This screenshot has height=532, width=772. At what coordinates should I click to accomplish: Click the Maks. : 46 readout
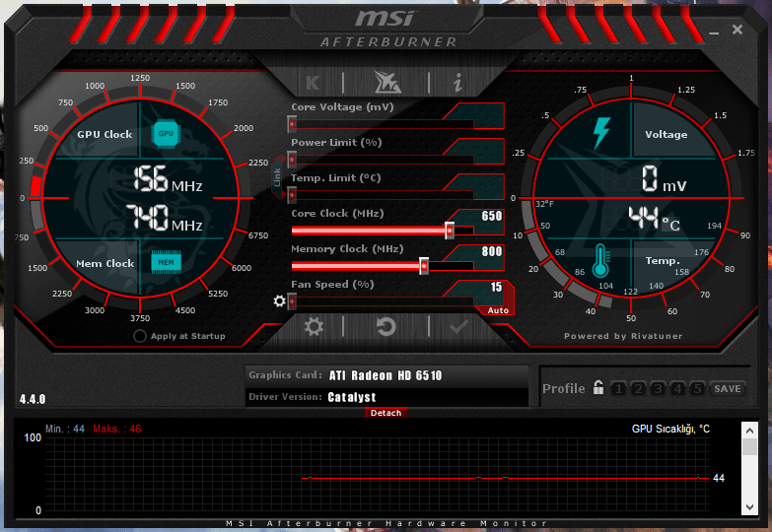117,429
